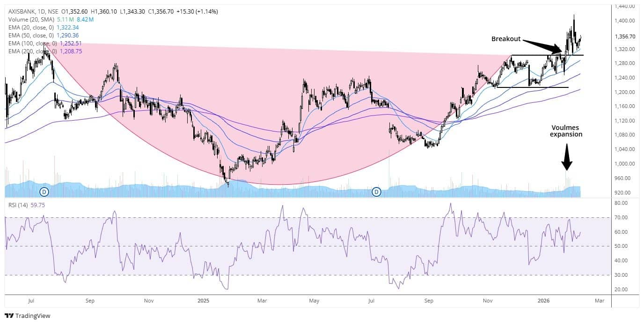The height and width of the screenshot is (324, 644).
Task: Click the RSI axis label 50.00
Action: (621, 246)
